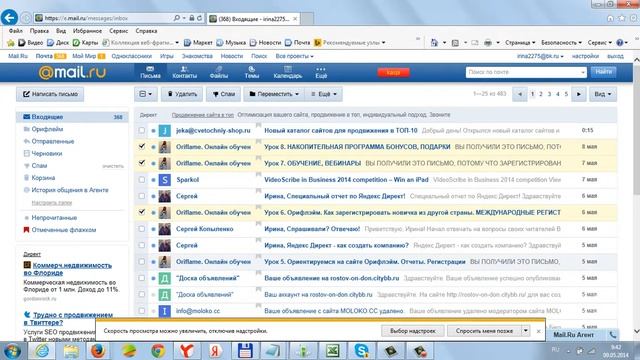This screenshot has width=640, height=360.
Task: Open the Все проекты dropdown
Action: coord(295,56)
